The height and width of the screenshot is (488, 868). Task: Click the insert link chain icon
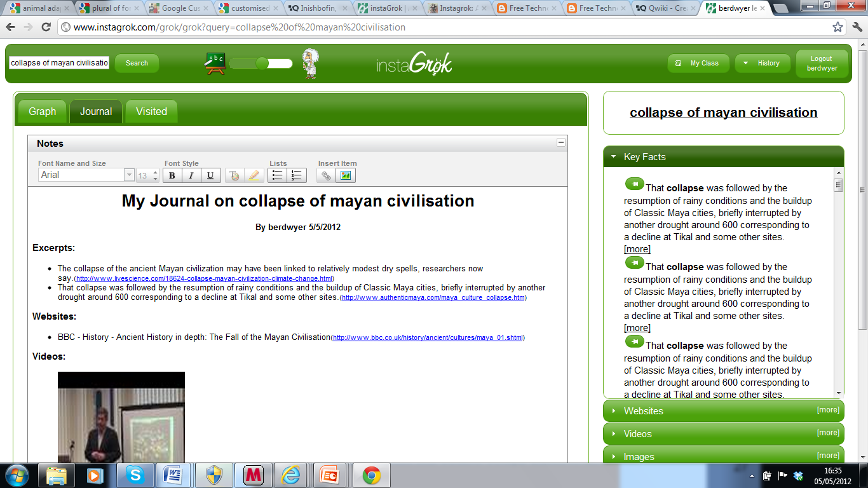pos(326,175)
